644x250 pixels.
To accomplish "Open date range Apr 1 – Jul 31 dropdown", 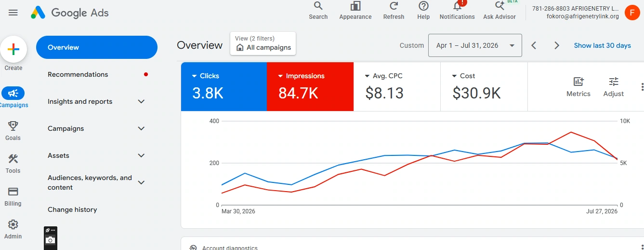I will [x=475, y=45].
